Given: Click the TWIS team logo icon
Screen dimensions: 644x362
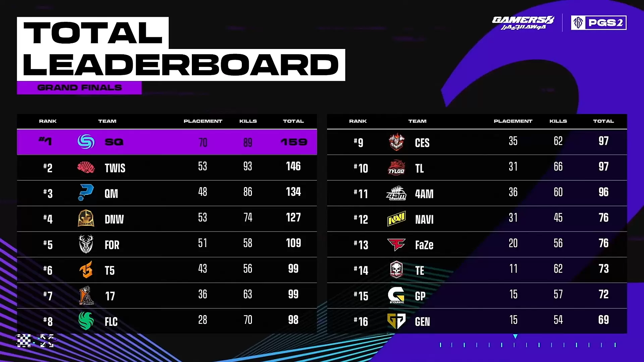Looking at the screenshot, I should [x=86, y=168].
